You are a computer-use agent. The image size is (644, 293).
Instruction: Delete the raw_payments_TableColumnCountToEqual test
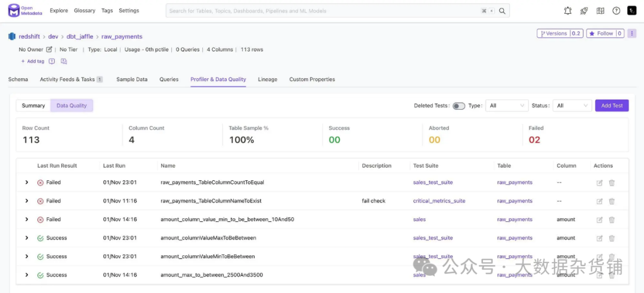click(612, 183)
